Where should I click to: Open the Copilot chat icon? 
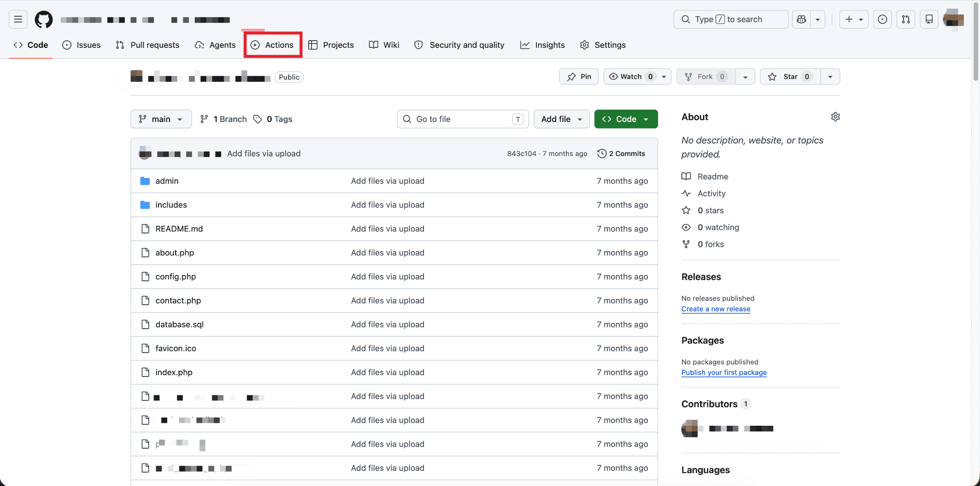pyautogui.click(x=802, y=19)
